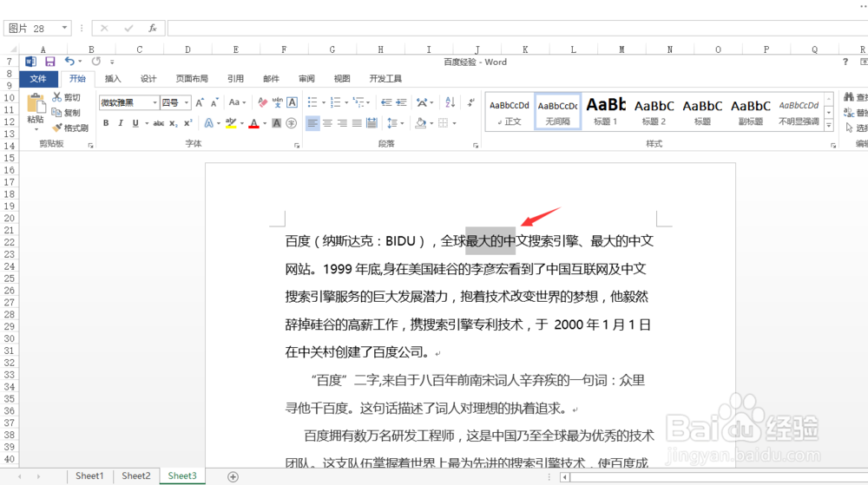Expand the styles gallery more arrow

(x=829, y=126)
